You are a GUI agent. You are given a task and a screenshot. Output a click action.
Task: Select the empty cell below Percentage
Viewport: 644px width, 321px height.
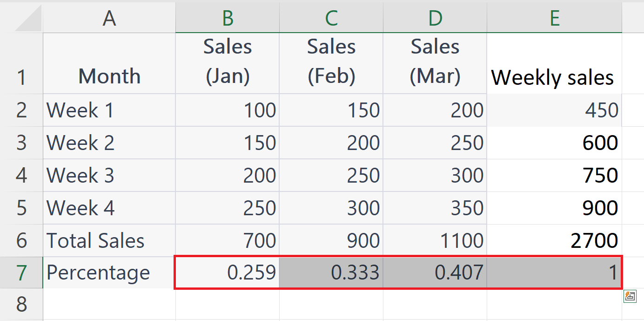point(108,304)
